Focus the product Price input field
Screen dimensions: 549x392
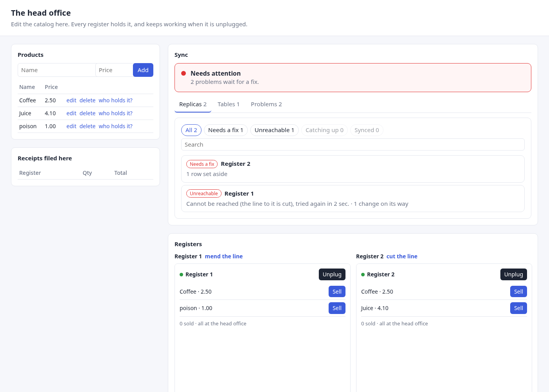114,70
